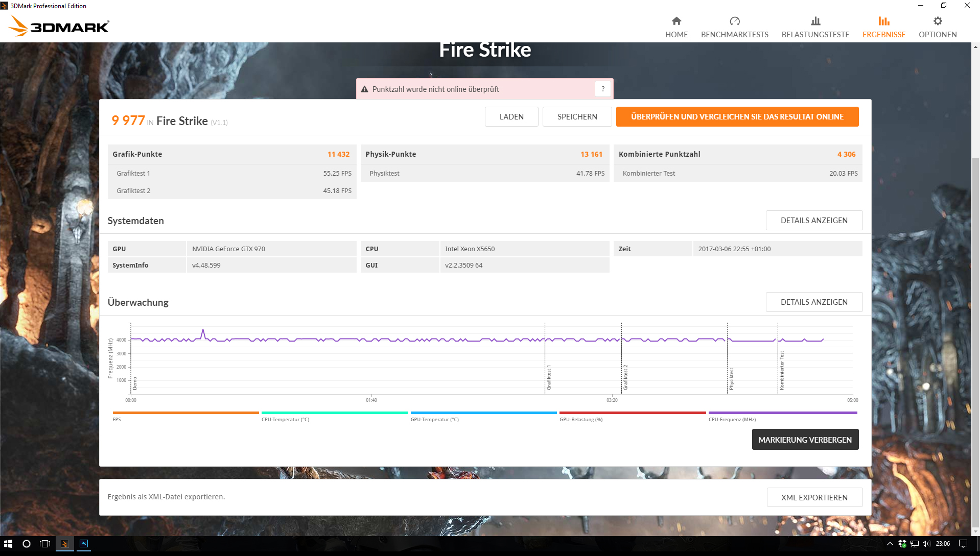This screenshot has width=980, height=556.
Task: Open the Windows Start menu
Action: click(x=8, y=544)
